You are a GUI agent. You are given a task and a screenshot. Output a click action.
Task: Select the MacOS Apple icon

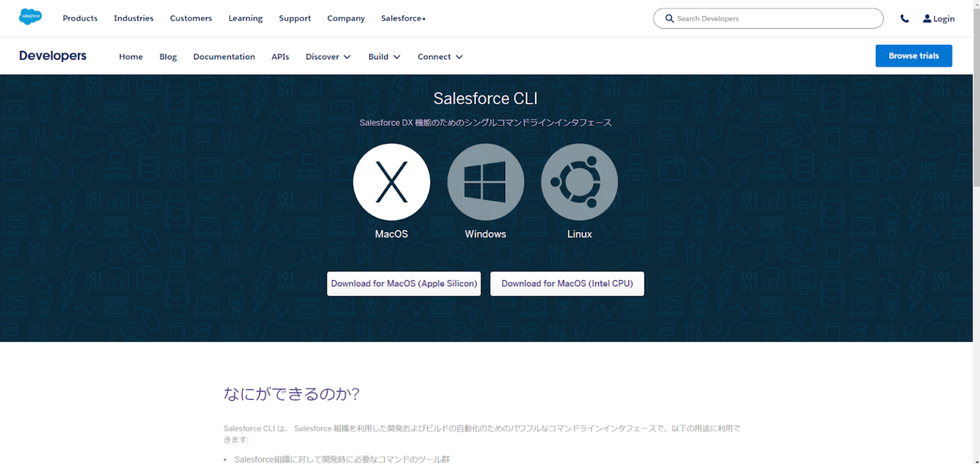click(391, 182)
